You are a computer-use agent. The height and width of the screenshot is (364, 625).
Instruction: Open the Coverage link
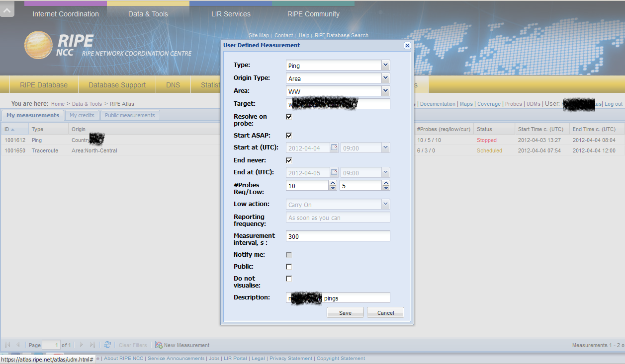tap(489, 104)
